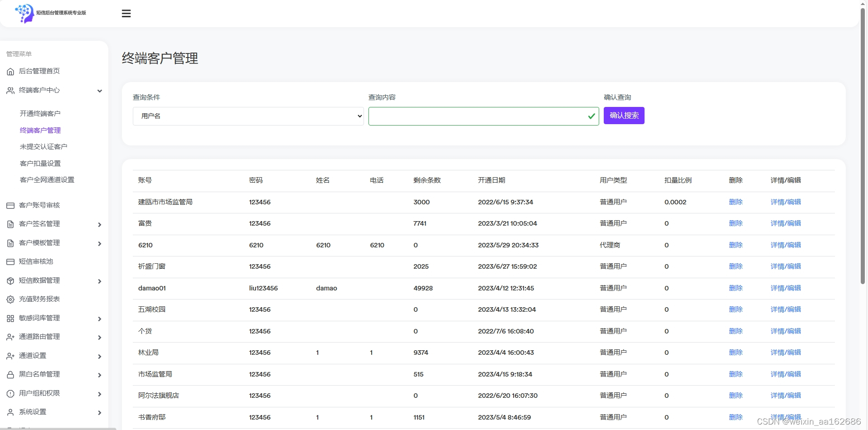
Task: Click the grid icon beside 敏感词库管理
Action: (10, 319)
